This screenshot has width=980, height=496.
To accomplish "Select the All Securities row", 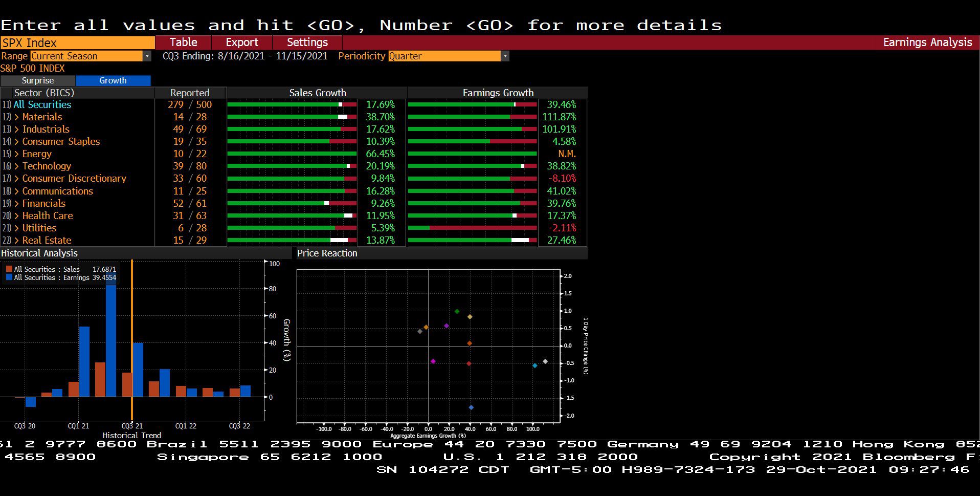I will click(x=42, y=104).
